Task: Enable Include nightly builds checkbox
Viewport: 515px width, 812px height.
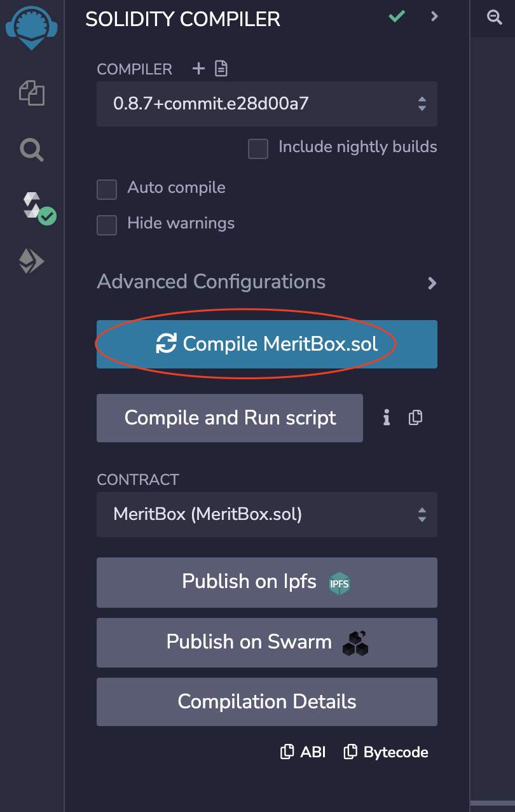Action: coord(258,149)
